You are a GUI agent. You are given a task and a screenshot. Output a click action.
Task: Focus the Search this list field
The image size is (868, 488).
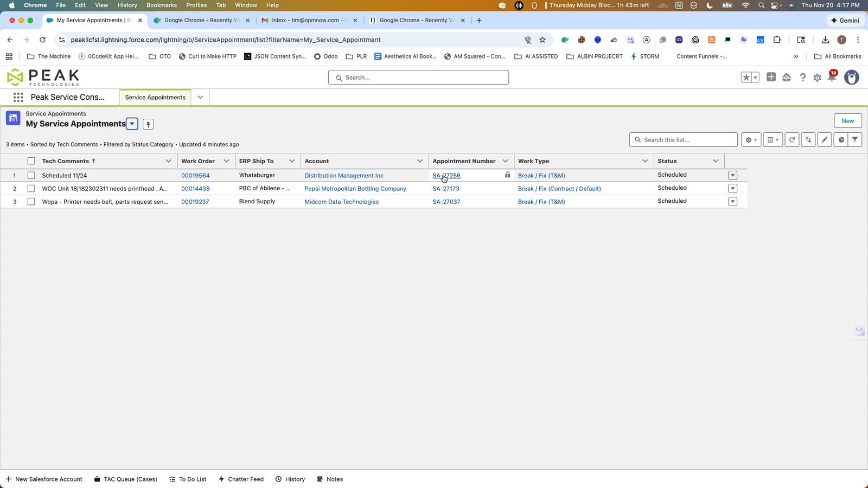click(x=684, y=140)
